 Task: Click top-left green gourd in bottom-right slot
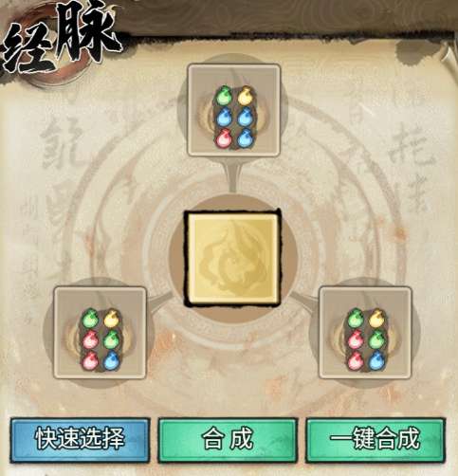click(356, 319)
